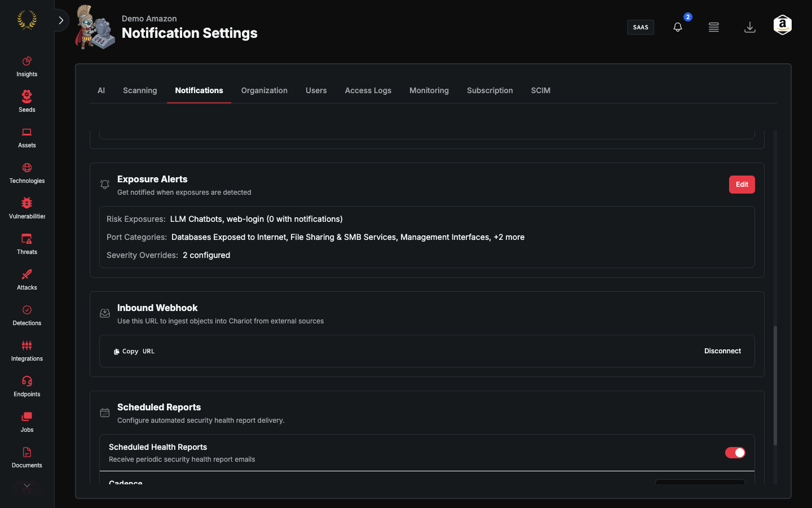Open the notifications bell
812x508 pixels.
[678, 27]
